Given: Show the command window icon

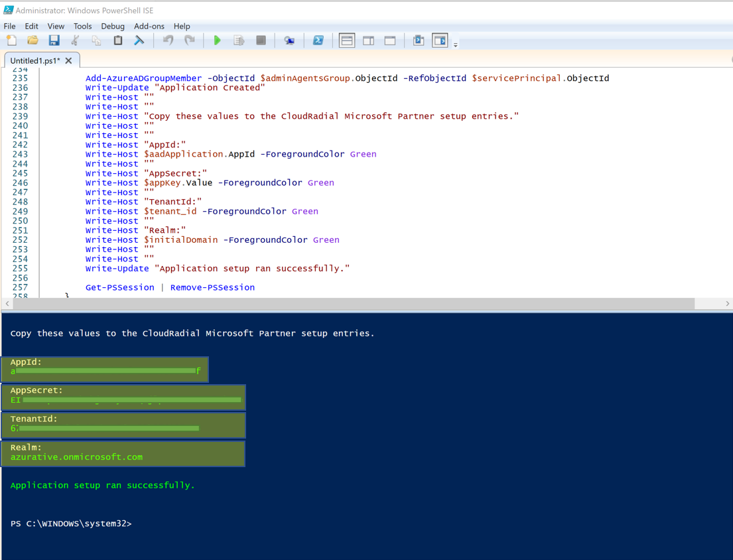Looking at the screenshot, I should tap(419, 40).
